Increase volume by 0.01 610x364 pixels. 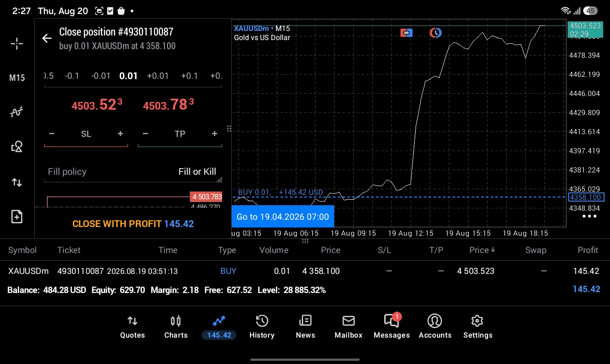pos(158,76)
